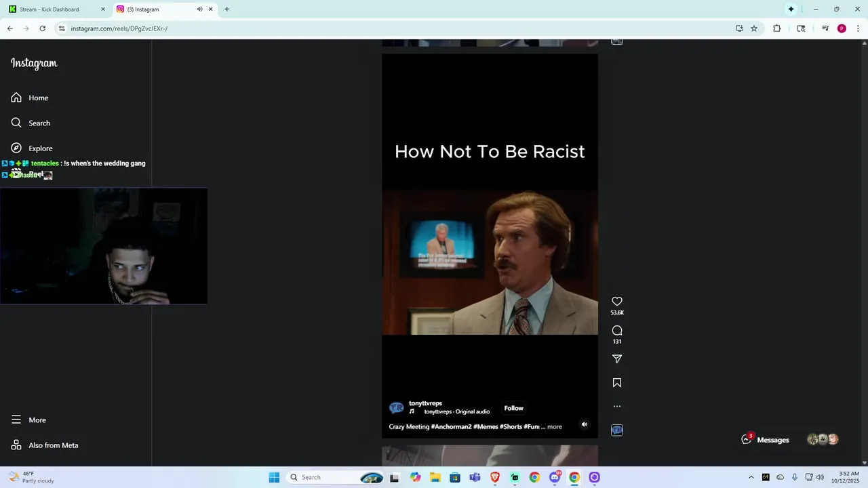The height and width of the screenshot is (488, 868).
Task: Follow the tonyttvreps account
Action: (514, 408)
